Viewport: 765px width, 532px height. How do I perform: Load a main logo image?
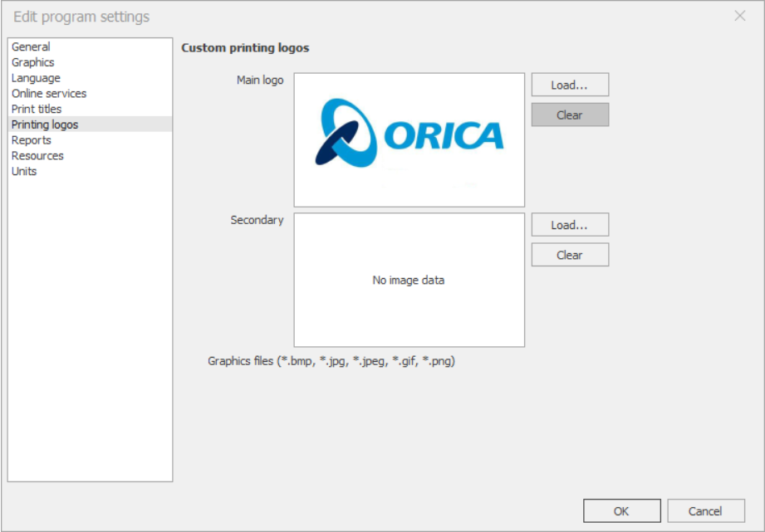tap(570, 85)
